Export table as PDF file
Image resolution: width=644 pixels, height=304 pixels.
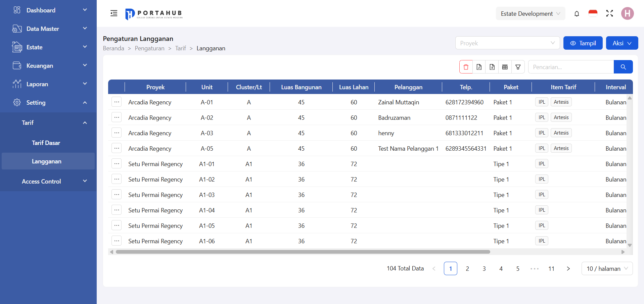[x=479, y=67]
